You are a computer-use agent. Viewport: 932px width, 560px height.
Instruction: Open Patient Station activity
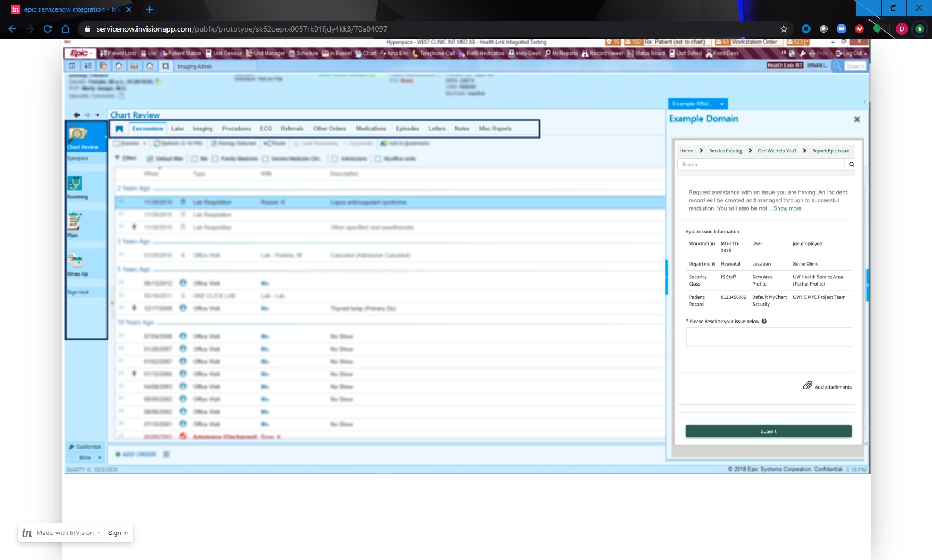181,53
